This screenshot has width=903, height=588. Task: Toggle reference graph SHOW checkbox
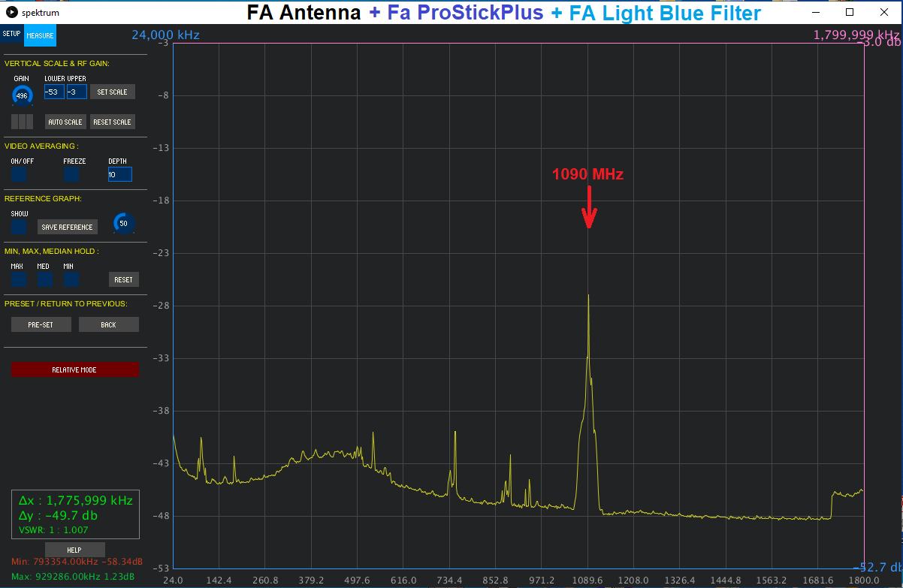(19, 227)
